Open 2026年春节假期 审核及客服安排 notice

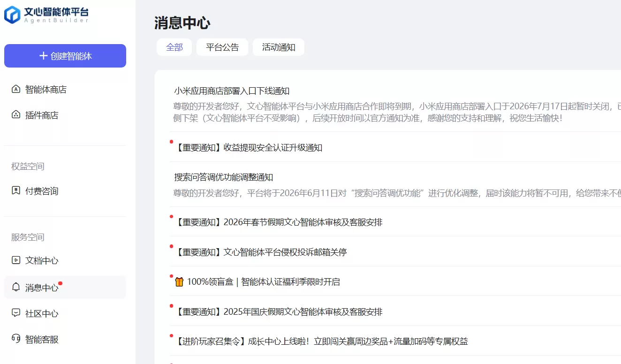click(279, 222)
